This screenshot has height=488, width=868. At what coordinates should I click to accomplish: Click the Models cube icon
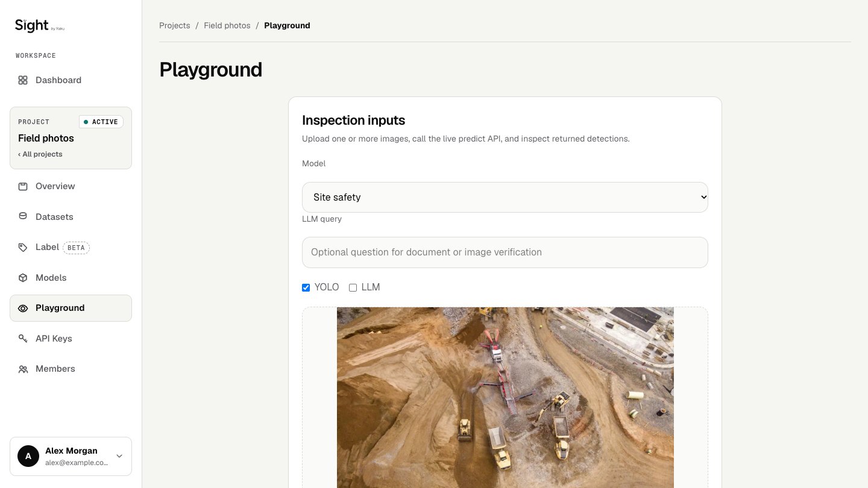[23, 278]
